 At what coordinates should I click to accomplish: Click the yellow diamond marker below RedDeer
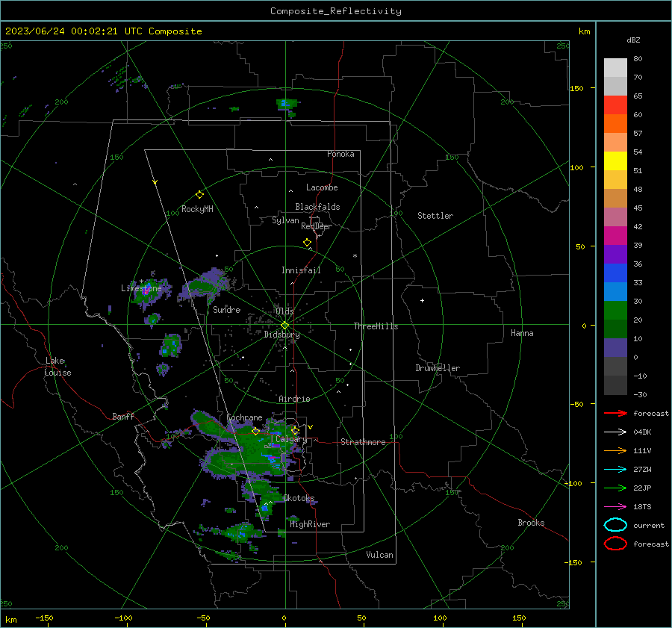point(307,243)
